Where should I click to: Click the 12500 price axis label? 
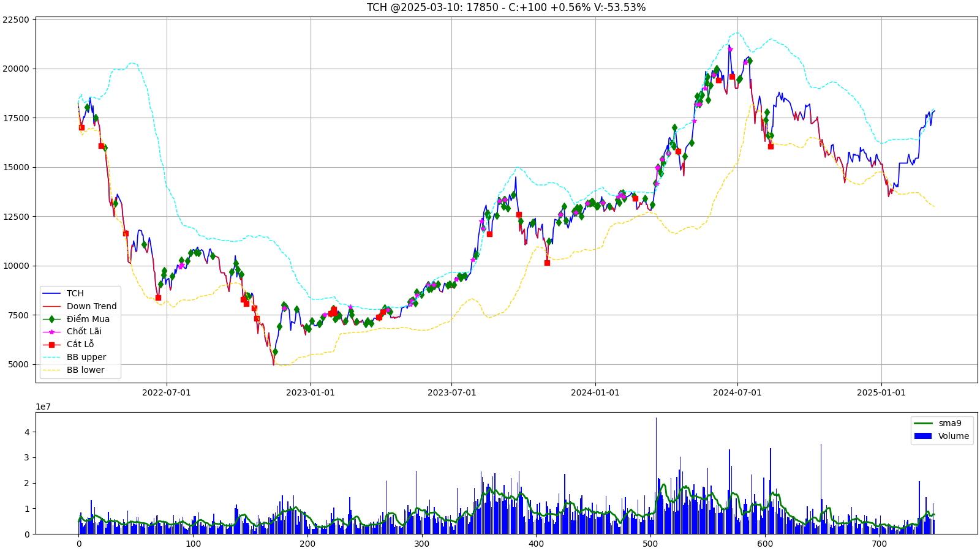(x=16, y=217)
